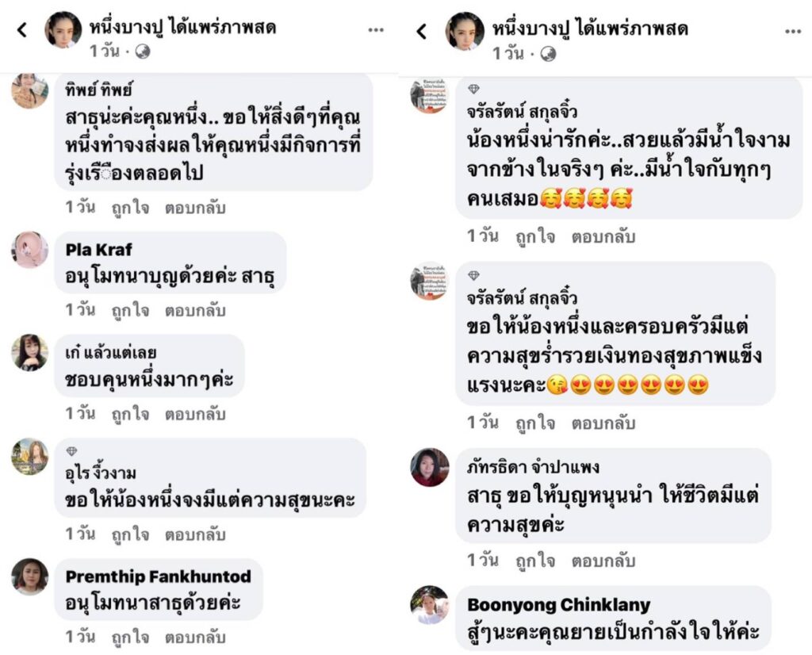Screen dimensions: 812x655
Task: Open the Boonyong Chinklany name link
Action: coord(559,605)
